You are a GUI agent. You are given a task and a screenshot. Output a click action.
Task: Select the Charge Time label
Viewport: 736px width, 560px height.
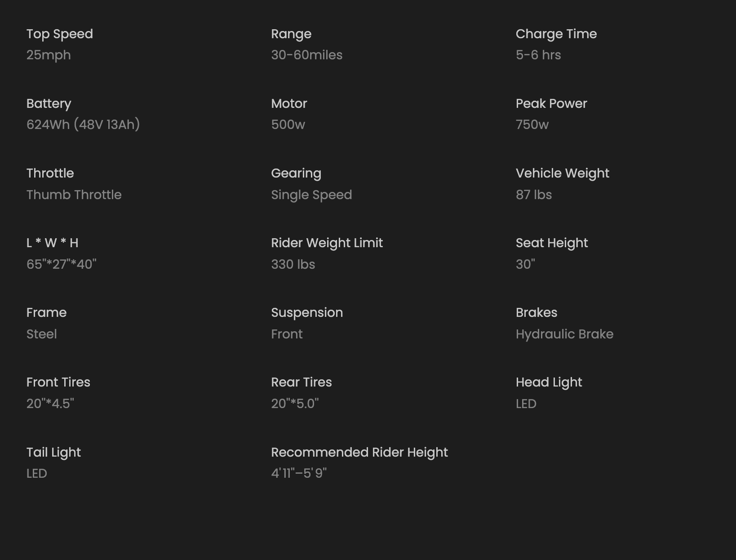coord(556,34)
